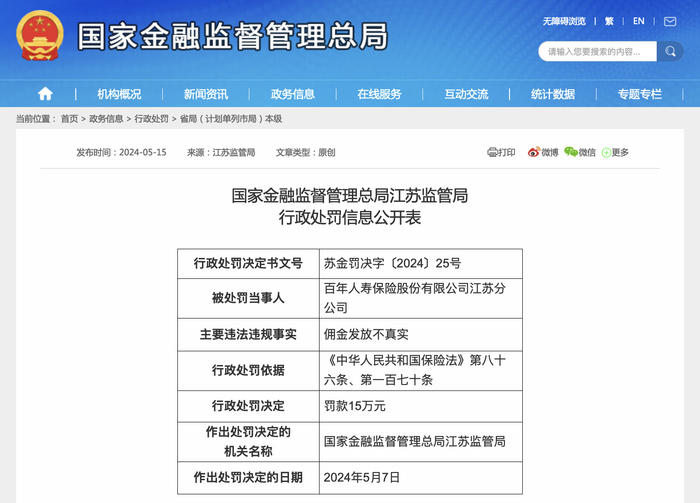Click label 作出处罚决定的日期

(x=248, y=478)
